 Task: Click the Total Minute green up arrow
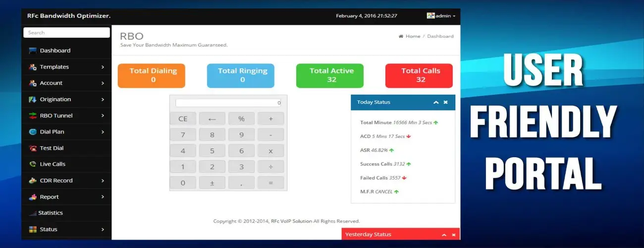pos(436,123)
